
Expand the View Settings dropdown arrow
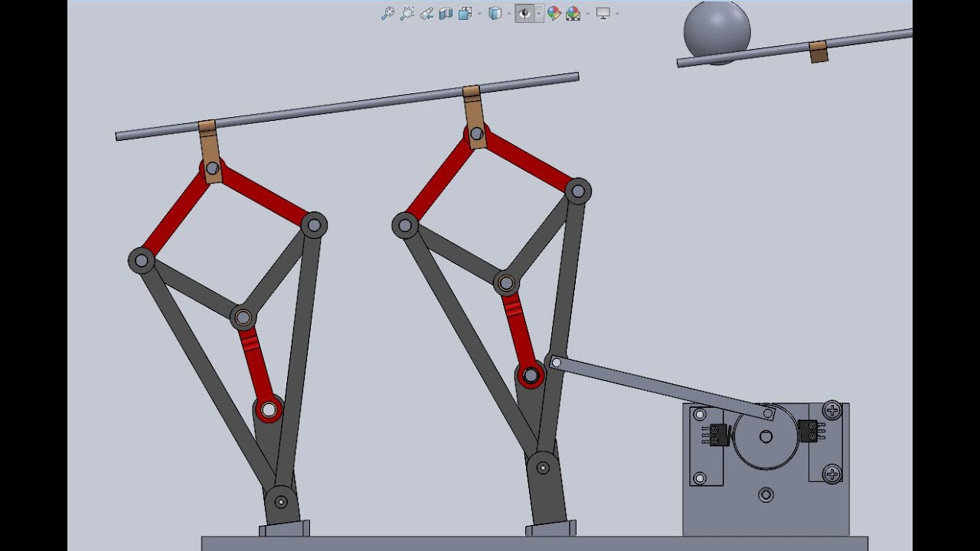(617, 14)
